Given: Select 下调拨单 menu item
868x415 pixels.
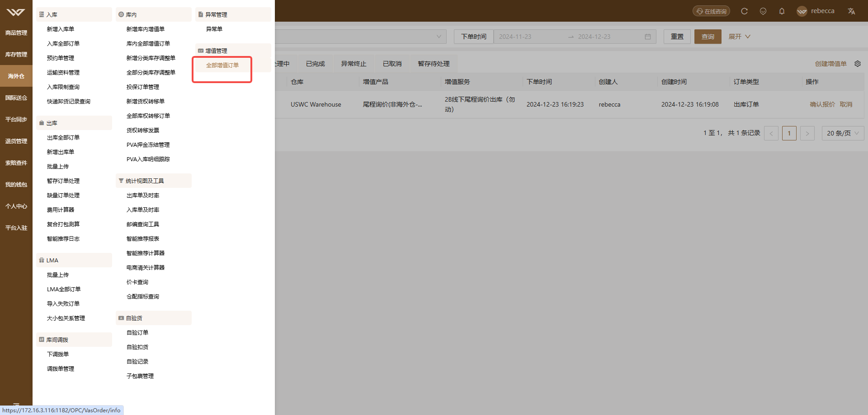Looking at the screenshot, I should [58, 354].
